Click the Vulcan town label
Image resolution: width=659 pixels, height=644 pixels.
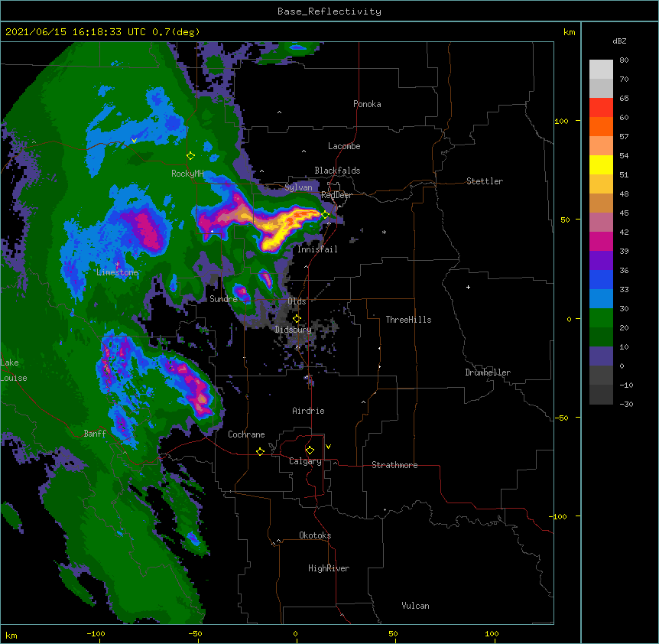coord(415,606)
